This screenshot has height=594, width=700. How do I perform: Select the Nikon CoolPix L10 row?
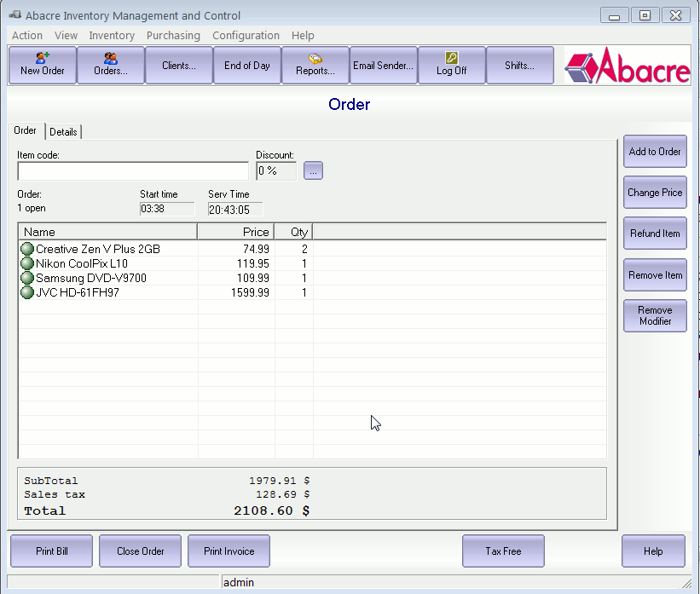click(x=313, y=263)
